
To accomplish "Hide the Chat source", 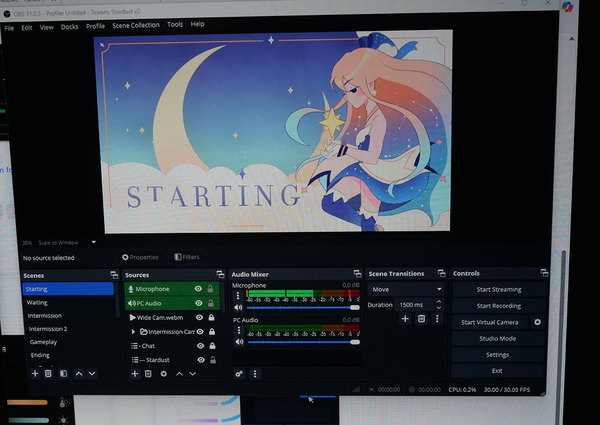I will [200, 345].
